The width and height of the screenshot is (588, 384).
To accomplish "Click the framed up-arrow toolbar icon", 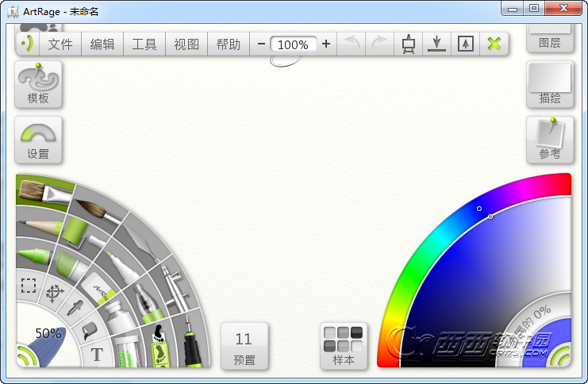I will click(465, 44).
